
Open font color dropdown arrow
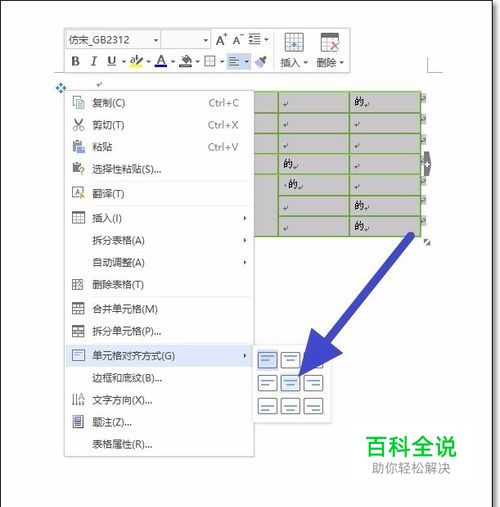173,62
